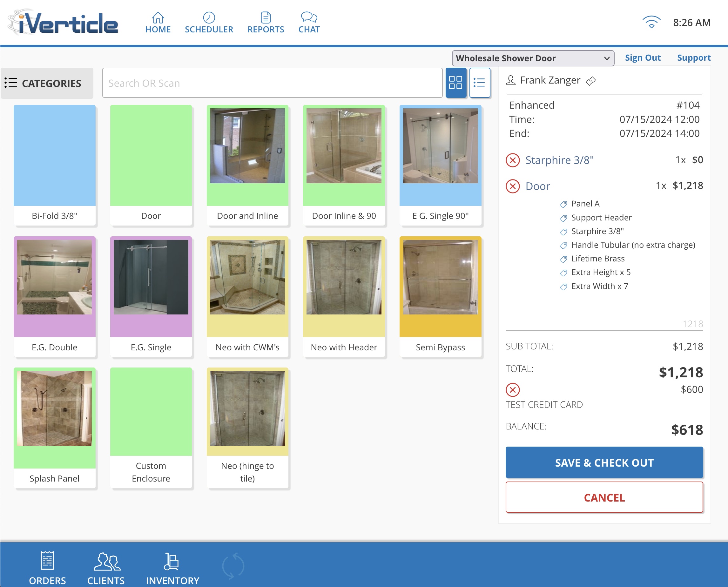Open the Clients section
The width and height of the screenshot is (728, 587).
(106, 568)
